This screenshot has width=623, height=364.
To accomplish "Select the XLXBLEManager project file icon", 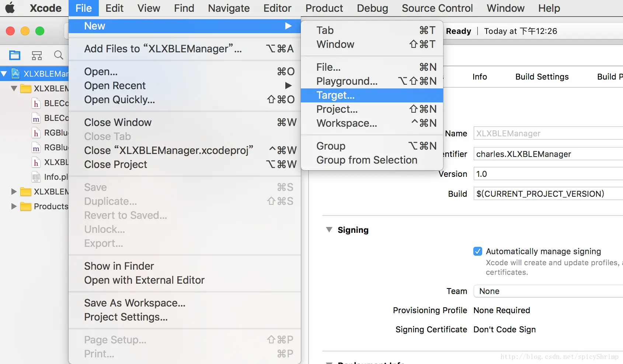I will click(15, 74).
